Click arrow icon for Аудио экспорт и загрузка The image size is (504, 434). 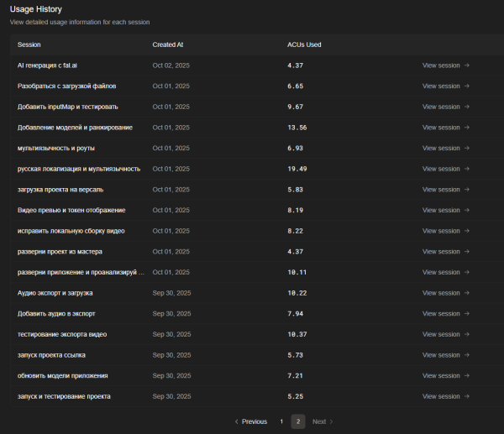click(467, 293)
